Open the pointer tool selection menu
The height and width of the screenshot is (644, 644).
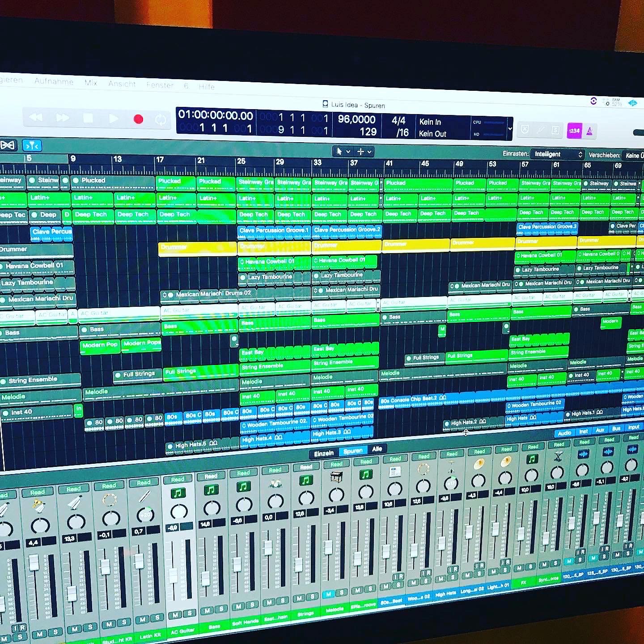click(x=342, y=152)
